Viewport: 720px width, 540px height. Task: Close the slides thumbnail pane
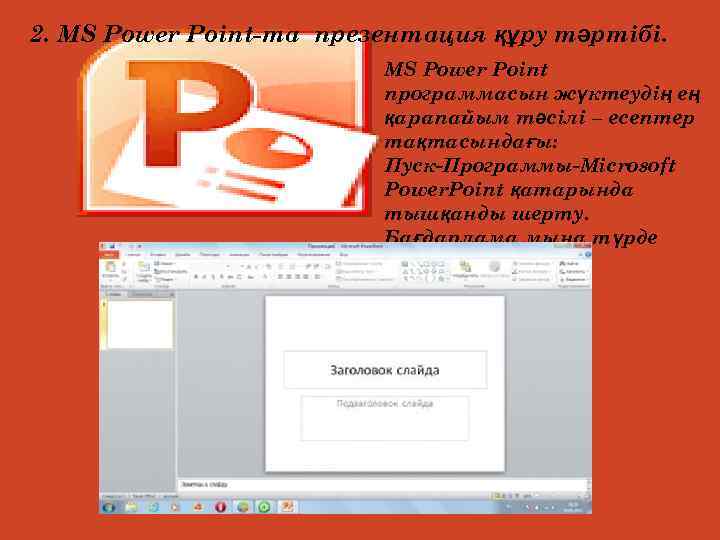point(172,294)
